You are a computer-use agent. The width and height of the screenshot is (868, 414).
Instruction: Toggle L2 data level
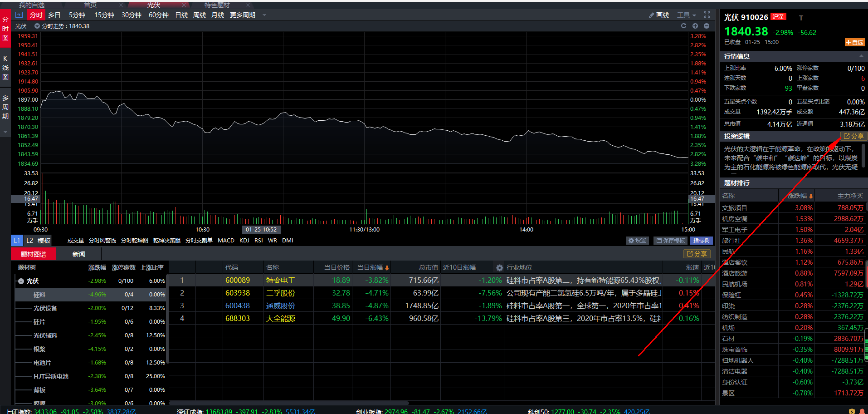pyautogui.click(x=30, y=241)
